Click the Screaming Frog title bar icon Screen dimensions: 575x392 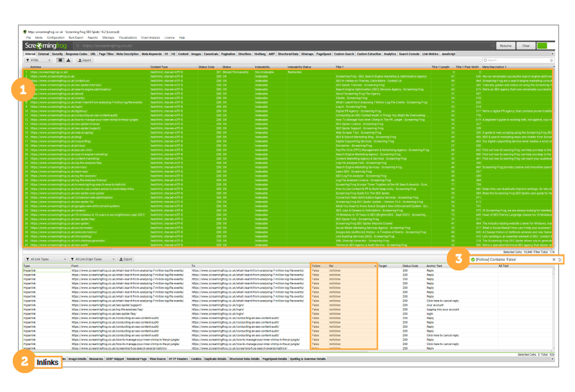tap(25, 32)
